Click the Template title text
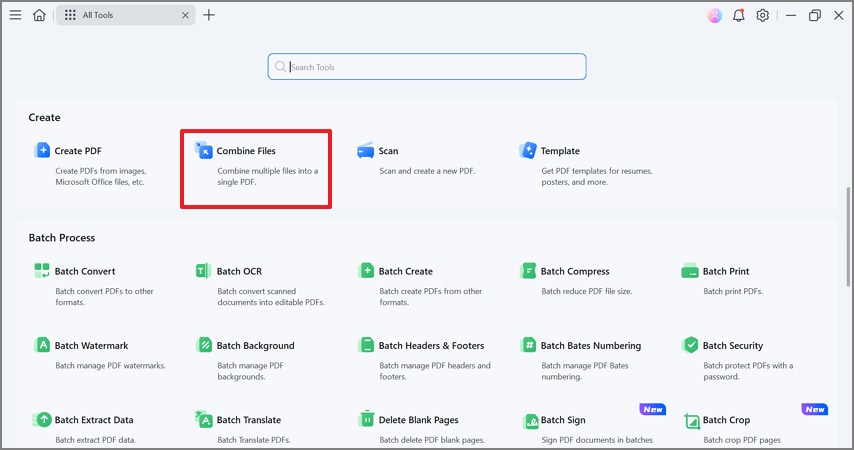 coord(560,151)
